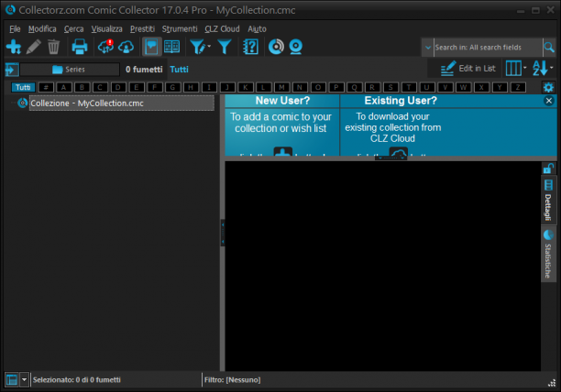Click the status bar layout icon
561x392 pixels.
pos(12,379)
